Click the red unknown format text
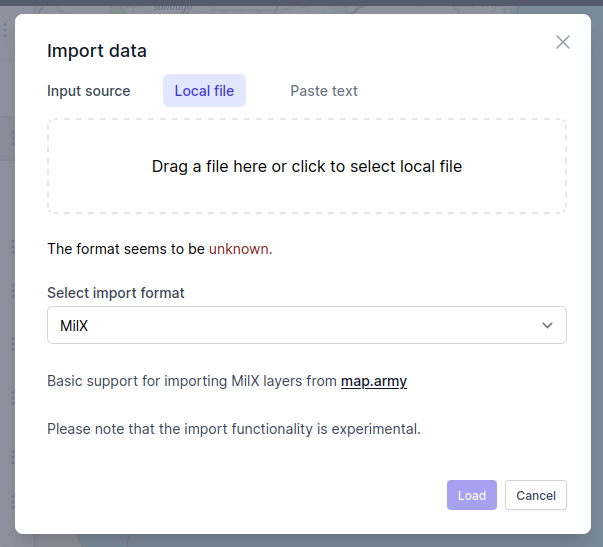Screen dimensions: 603x547 click(240, 249)
